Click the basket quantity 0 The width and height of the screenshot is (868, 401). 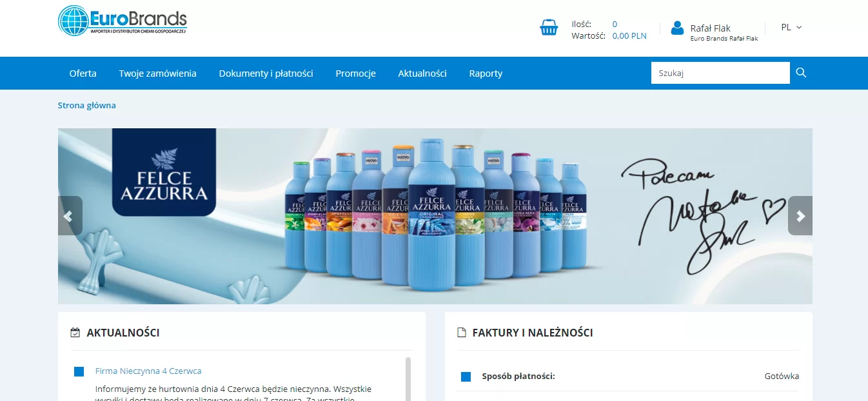[615, 24]
